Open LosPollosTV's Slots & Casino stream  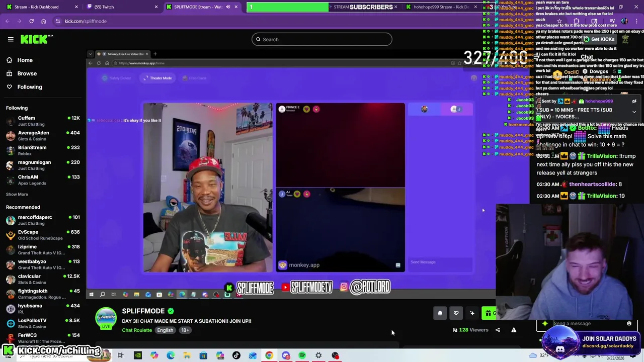pos(43,323)
